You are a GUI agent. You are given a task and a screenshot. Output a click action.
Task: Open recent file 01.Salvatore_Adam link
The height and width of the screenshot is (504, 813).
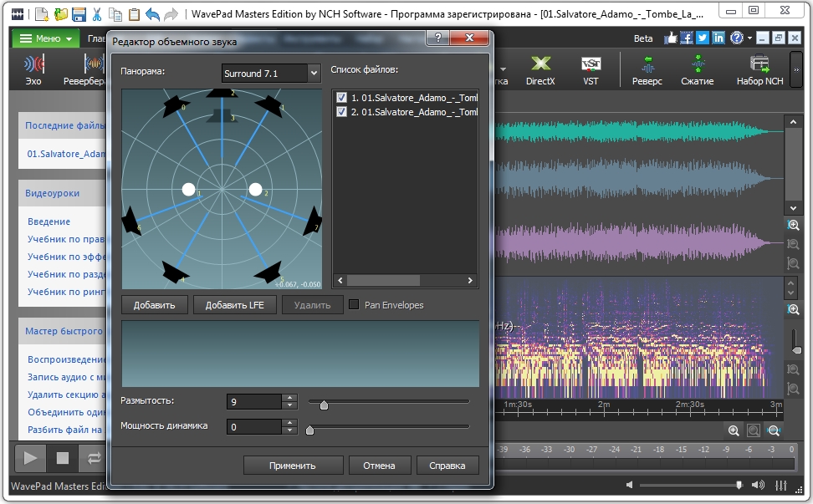coord(66,153)
